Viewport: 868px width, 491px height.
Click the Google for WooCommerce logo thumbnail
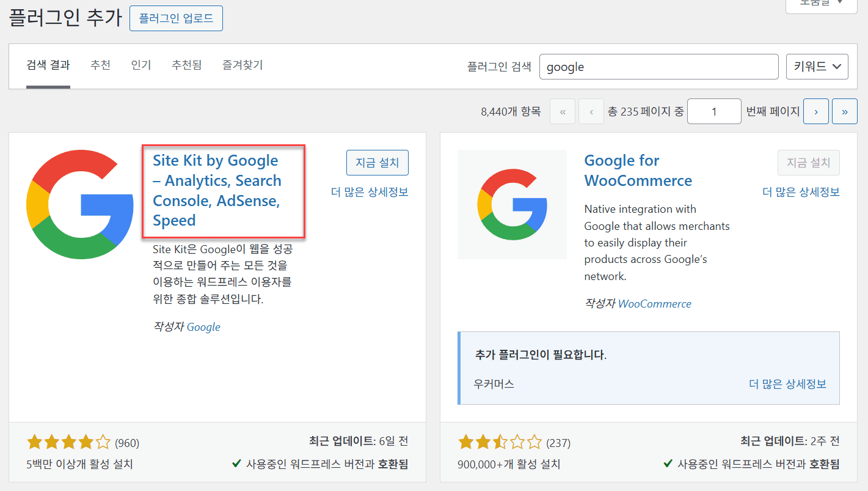[512, 204]
